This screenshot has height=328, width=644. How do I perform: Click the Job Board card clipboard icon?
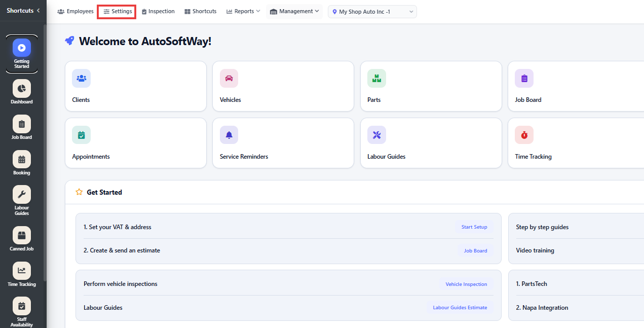(524, 78)
